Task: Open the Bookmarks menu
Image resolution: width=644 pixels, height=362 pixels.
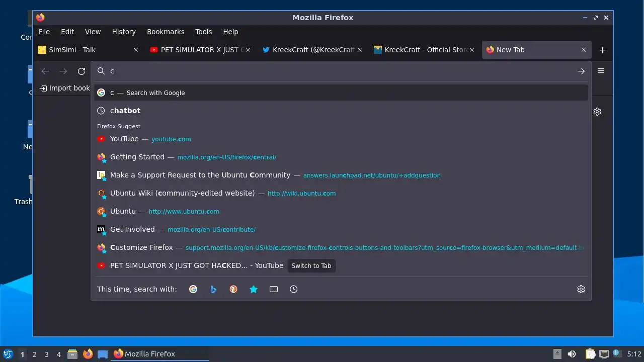Action: coord(166,32)
